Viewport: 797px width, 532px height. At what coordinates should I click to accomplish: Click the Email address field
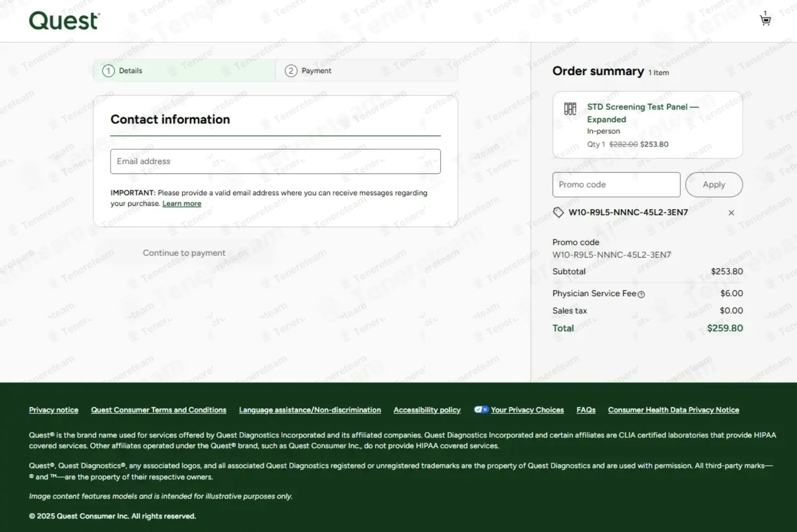(275, 161)
